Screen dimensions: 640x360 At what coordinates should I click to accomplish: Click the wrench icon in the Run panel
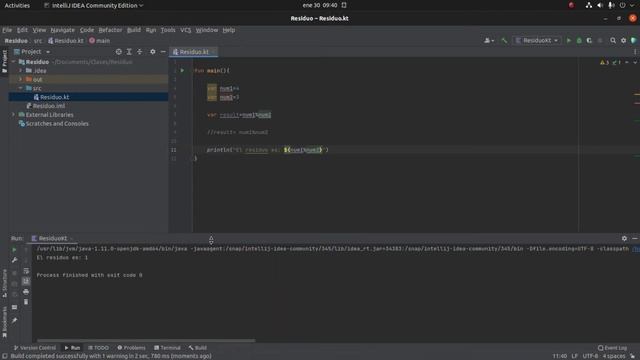14,260
